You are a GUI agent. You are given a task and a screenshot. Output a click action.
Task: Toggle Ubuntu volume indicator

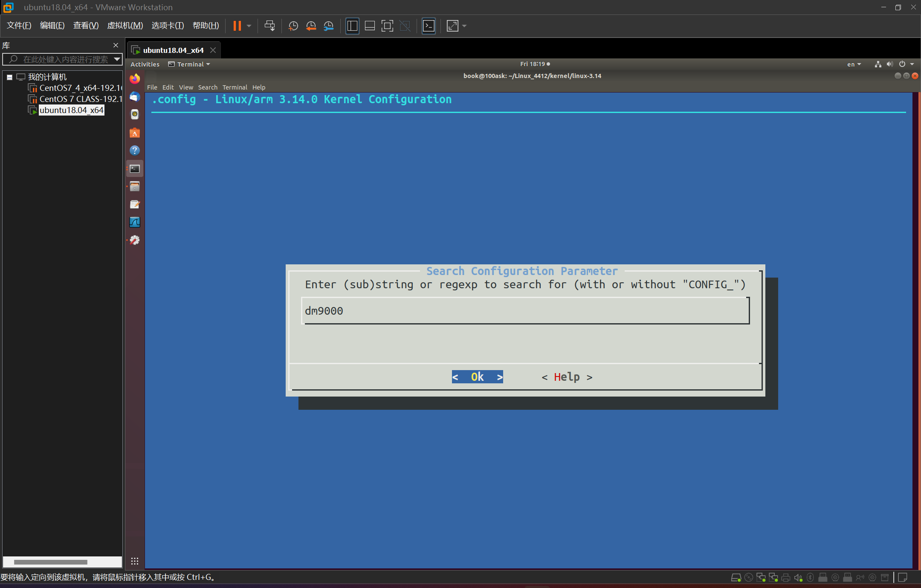[x=889, y=64]
